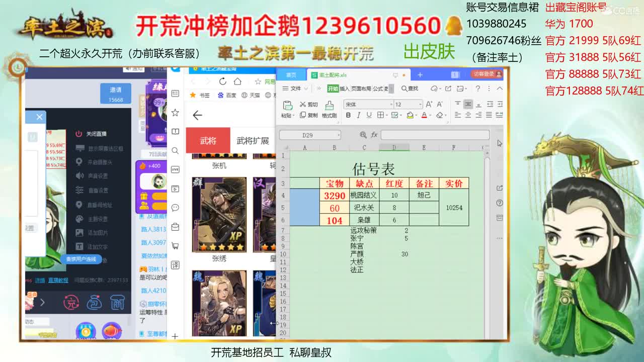Click the sidebar 译 translate icon
The height and width of the screenshot is (362, 644).
(x=175, y=265)
